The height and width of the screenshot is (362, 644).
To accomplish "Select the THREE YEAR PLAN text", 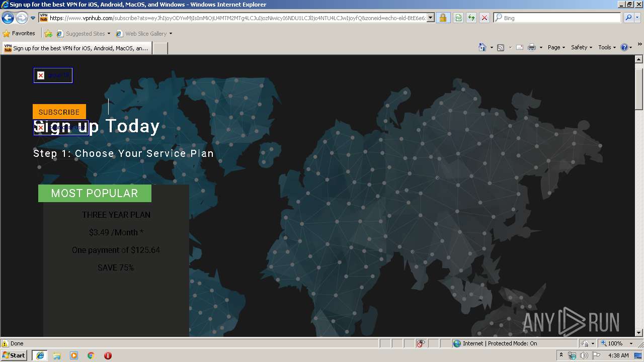I will [x=116, y=215].
